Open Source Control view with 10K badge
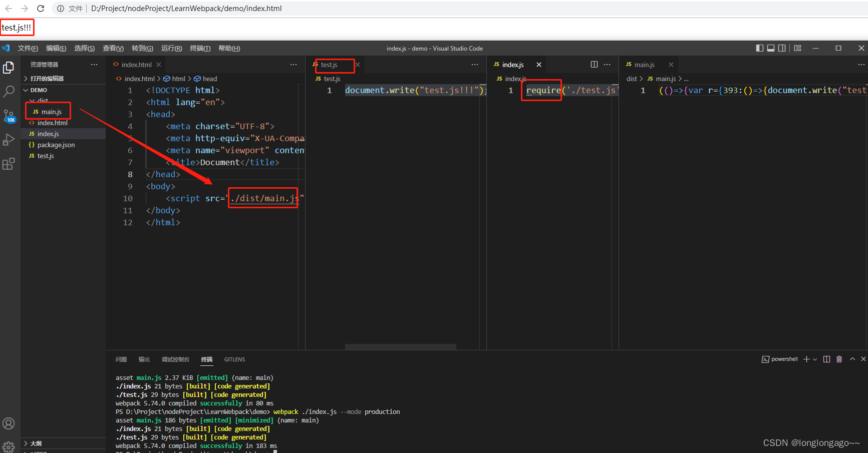Viewport: 868px width, 453px height. [9, 116]
